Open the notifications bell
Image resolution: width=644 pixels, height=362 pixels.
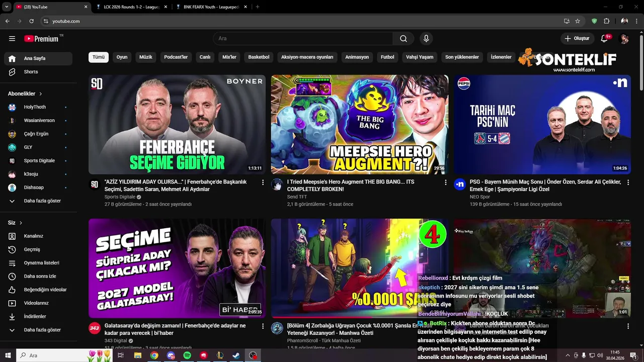(x=605, y=39)
